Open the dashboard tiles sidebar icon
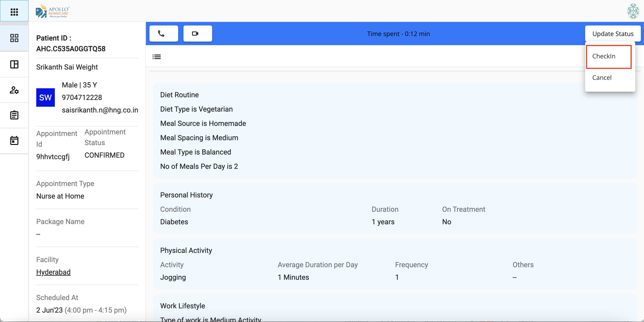Image resolution: width=644 pixels, height=322 pixels. [14, 38]
